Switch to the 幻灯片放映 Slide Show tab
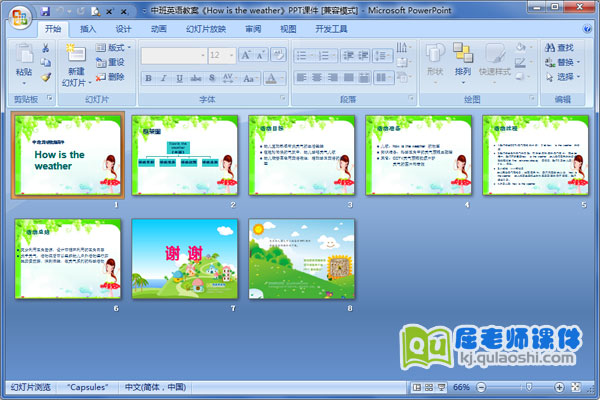The height and width of the screenshot is (400, 600). (206, 29)
